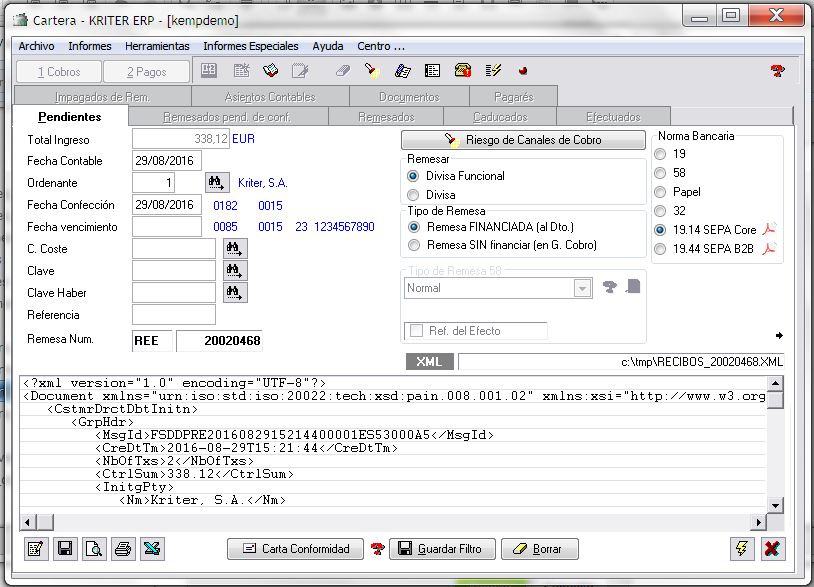Click the eraser icon in the top toolbar

tap(343, 71)
